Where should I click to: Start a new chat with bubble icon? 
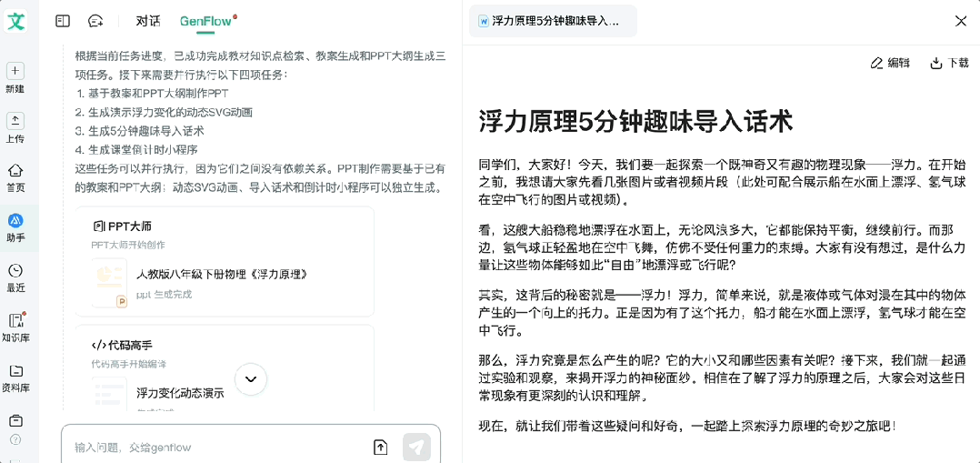pyautogui.click(x=95, y=21)
